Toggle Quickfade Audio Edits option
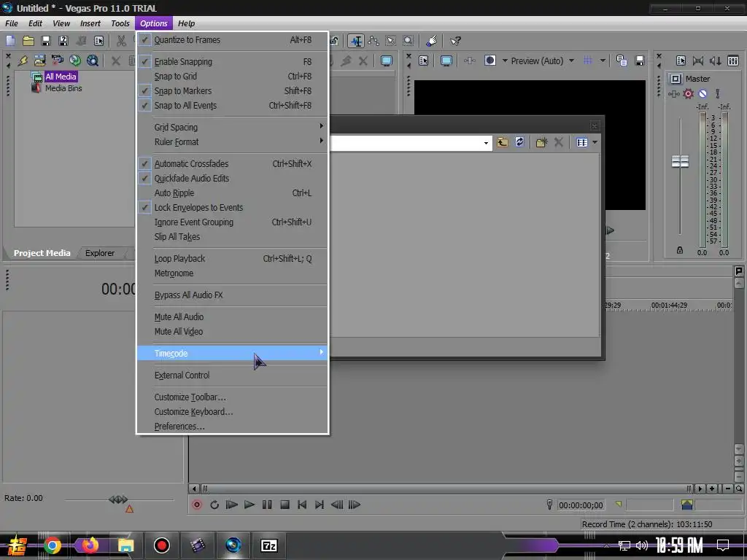747x560 pixels. pyautogui.click(x=233, y=179)
